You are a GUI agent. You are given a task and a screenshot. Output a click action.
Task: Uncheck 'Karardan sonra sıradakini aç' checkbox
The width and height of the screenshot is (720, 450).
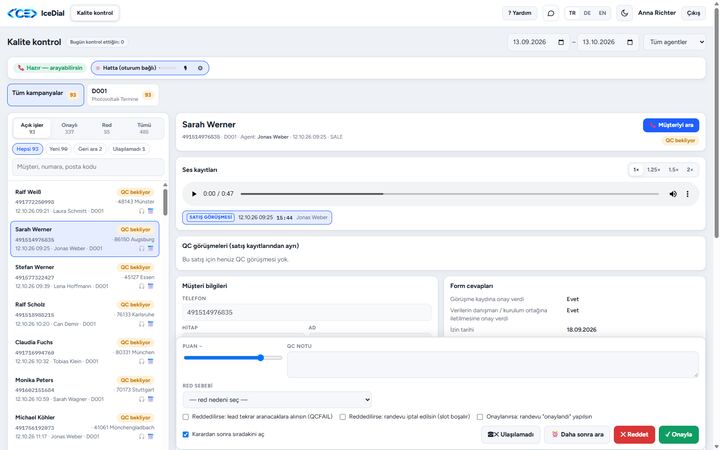tap(186, 434)
